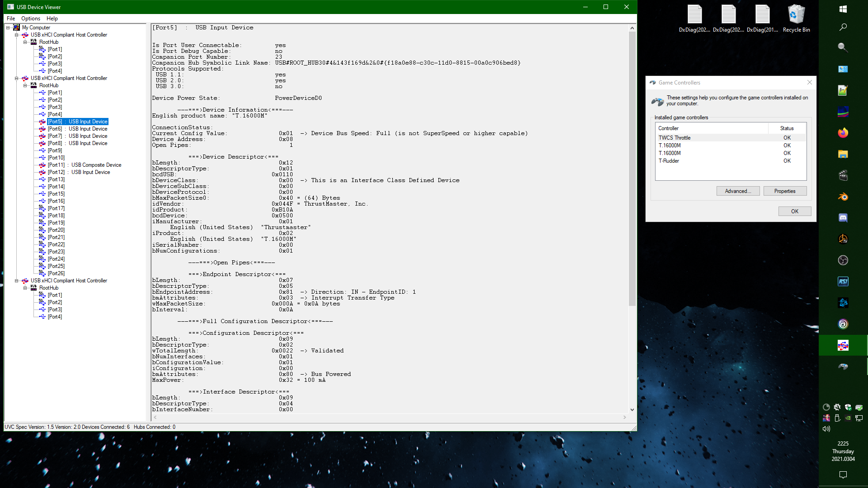Collapse the first USB xHCI Host Controller
Image resolution: width=868 pixels, height=488 pixels.
(17, 35)
